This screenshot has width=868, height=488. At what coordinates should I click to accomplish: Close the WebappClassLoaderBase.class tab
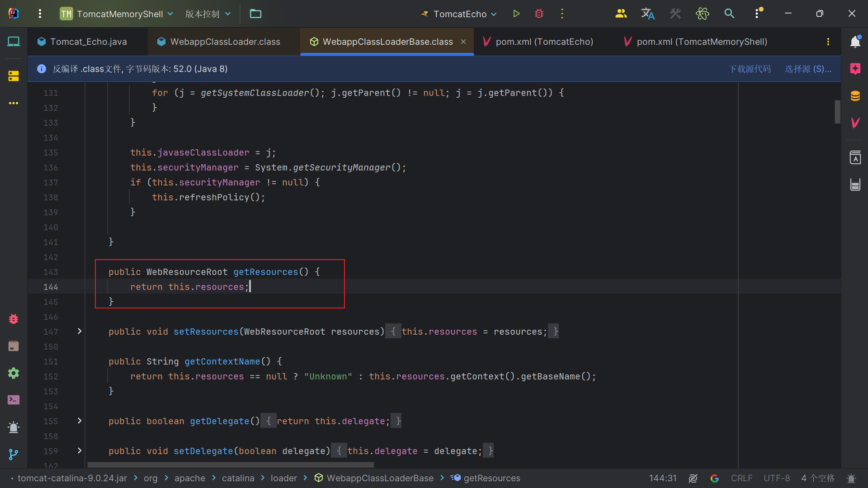click(x=463, y=42)
